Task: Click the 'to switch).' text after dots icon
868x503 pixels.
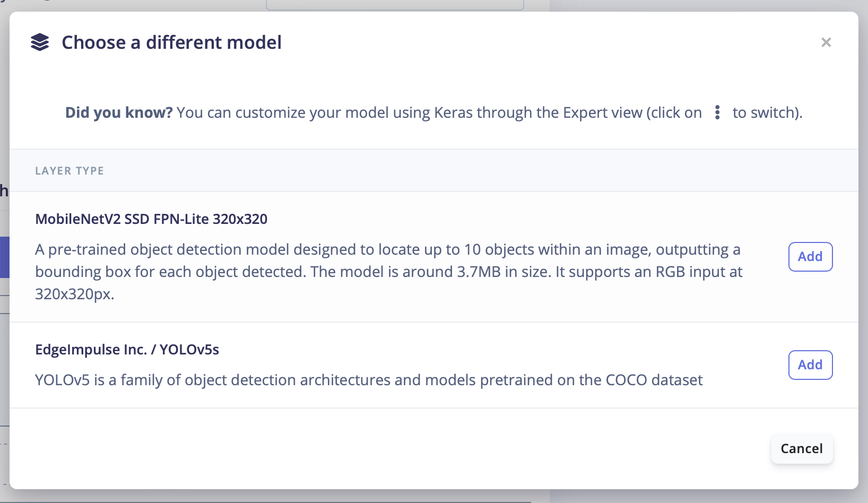Action: [767, 112]
